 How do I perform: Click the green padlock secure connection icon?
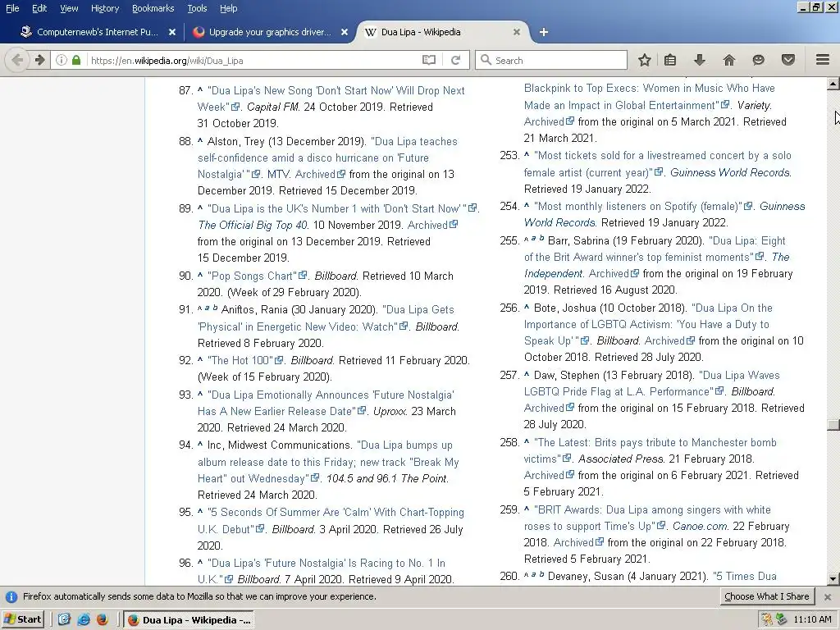coord(76,60)
